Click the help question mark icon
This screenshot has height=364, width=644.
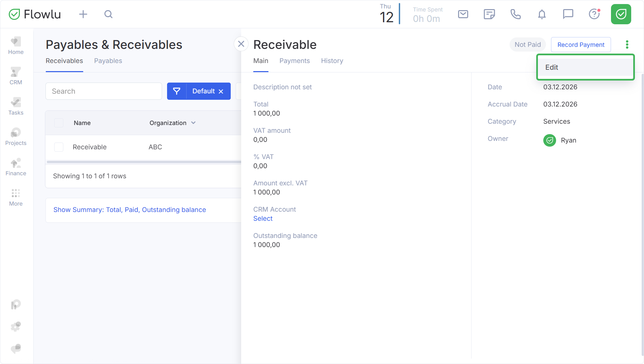(x=594, y=14)
